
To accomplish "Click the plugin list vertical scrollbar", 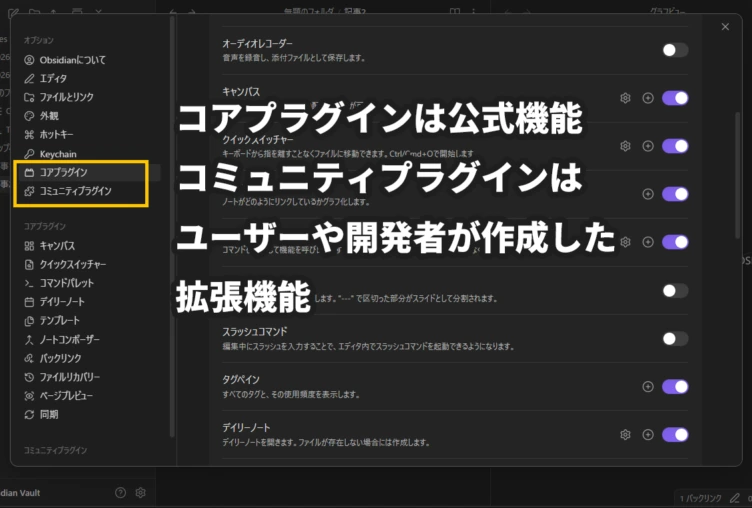I will pyautogui.click(x=737, y=170).
